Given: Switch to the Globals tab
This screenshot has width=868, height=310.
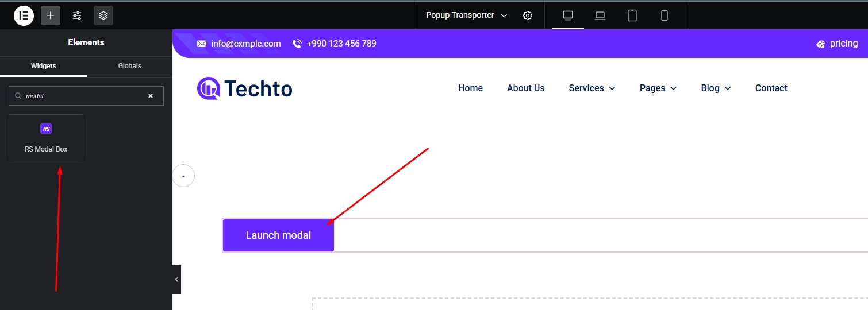Looking at the screenshot, I should point(130,66).
